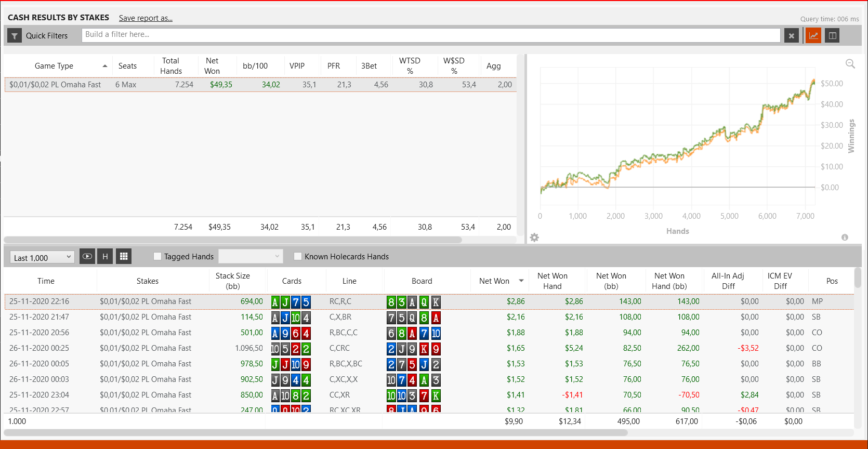Click the Net Won sort descending arrow
The width and height of the screenshot is (868, 449).
pyautogui.click(x=521, y=281)
